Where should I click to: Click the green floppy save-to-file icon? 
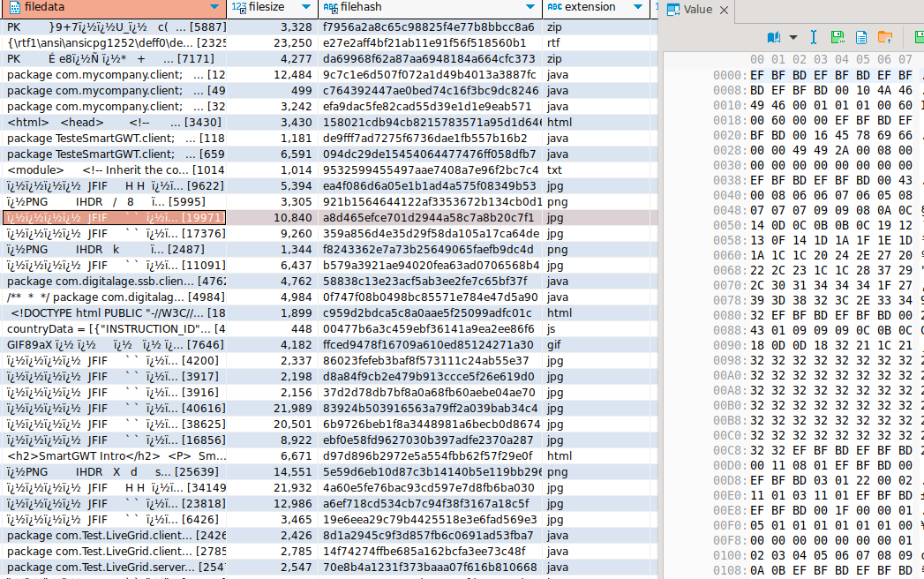pyautogui.click(x=838, y=37)
